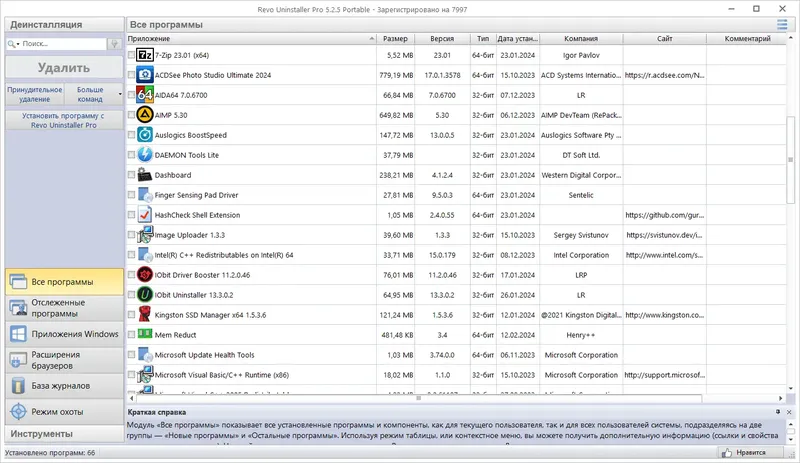Click the Auslogics BoostSpeed icon
Image resolution: width=800 pixels, height=463 pixels.
point(145,135)
